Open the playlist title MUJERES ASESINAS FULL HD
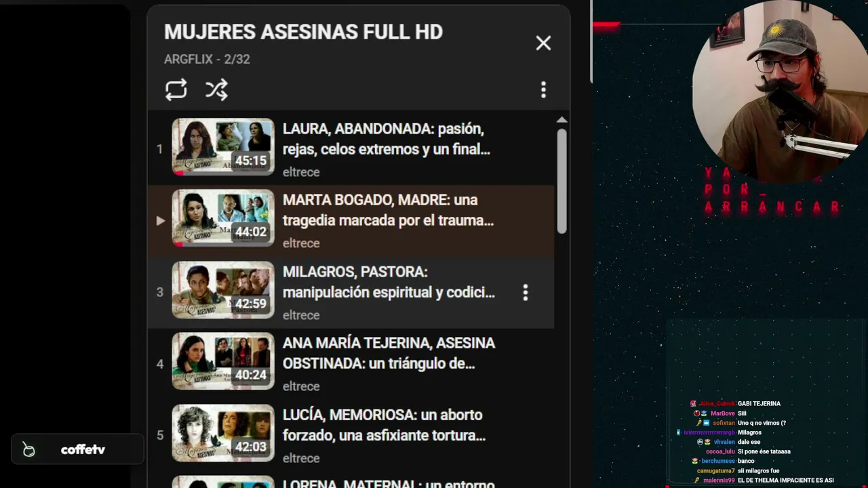Screen dimensions: 868x488 click(x=303, y=32)
